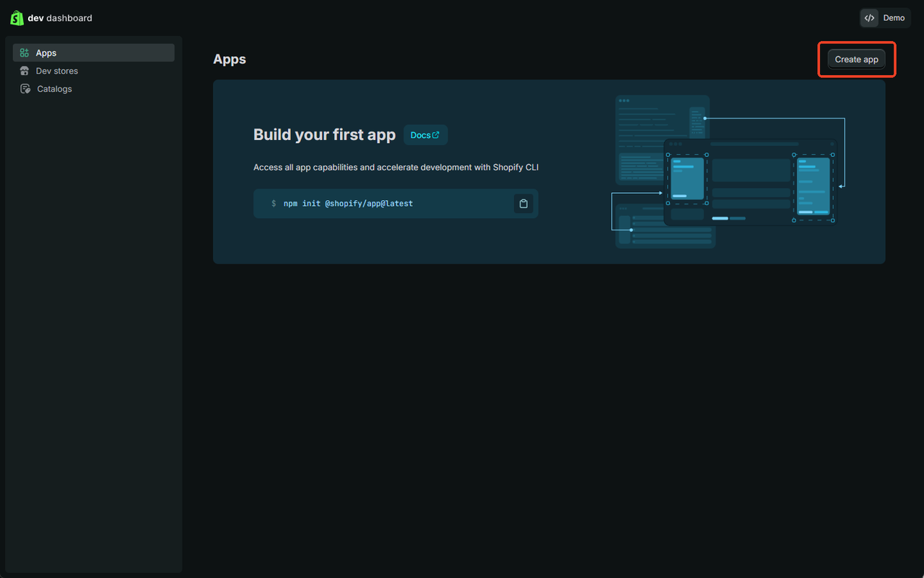924x578 pixels.
Task: Open the Demo account menu
Action: pyautogui.click(x=893, y=18)
